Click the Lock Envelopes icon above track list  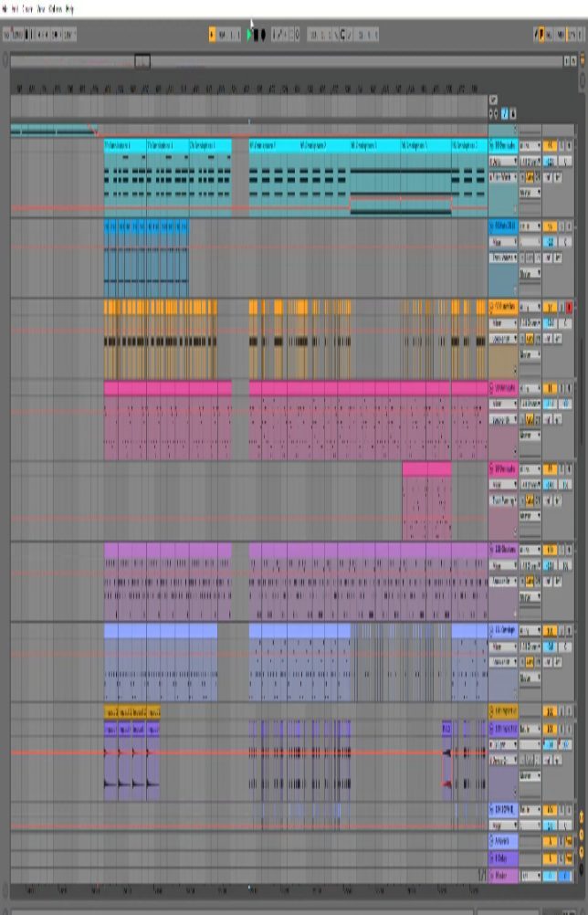[x=513, y=114]
